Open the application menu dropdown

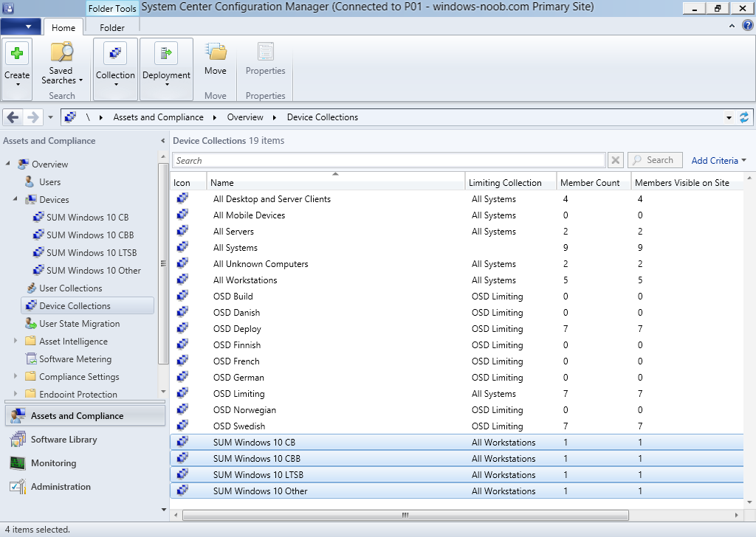click(20, 27)
